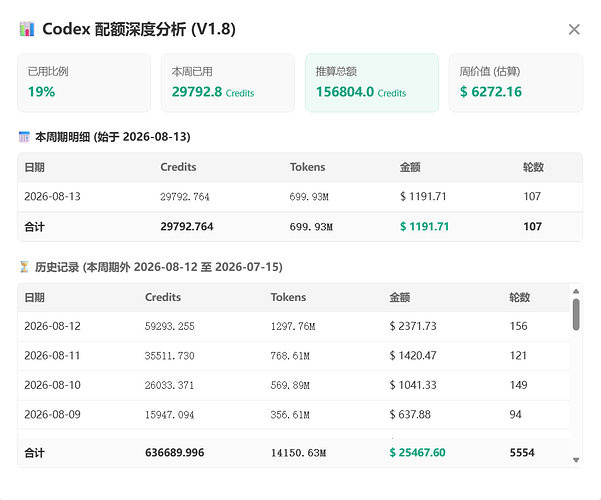Click the 日期 header in history table
Screen dimensions: 601x500
click(x=34, y=298)
